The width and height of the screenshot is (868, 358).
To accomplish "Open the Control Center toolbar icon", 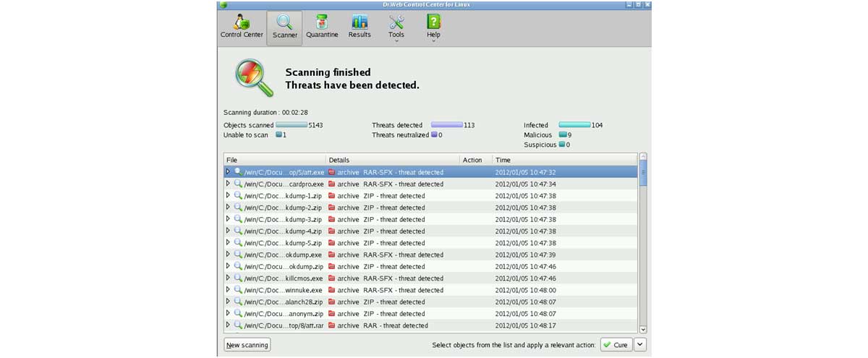I will 242,22.
